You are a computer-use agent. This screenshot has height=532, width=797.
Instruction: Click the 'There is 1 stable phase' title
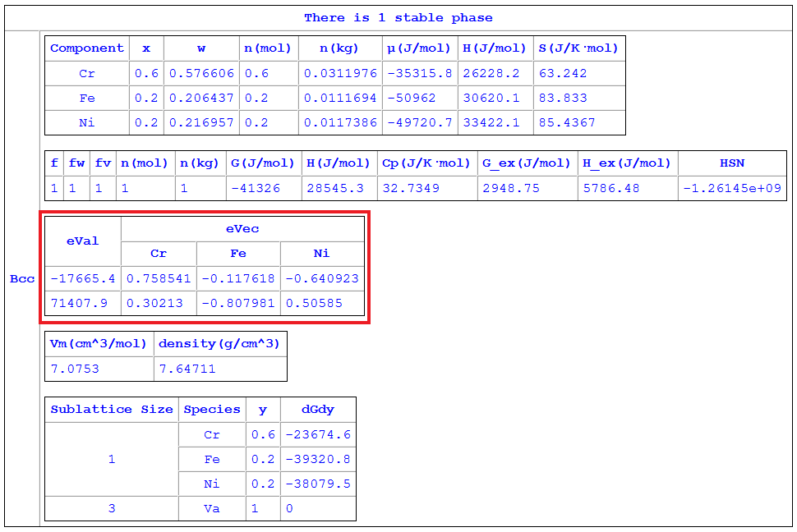tap(398, 17)
